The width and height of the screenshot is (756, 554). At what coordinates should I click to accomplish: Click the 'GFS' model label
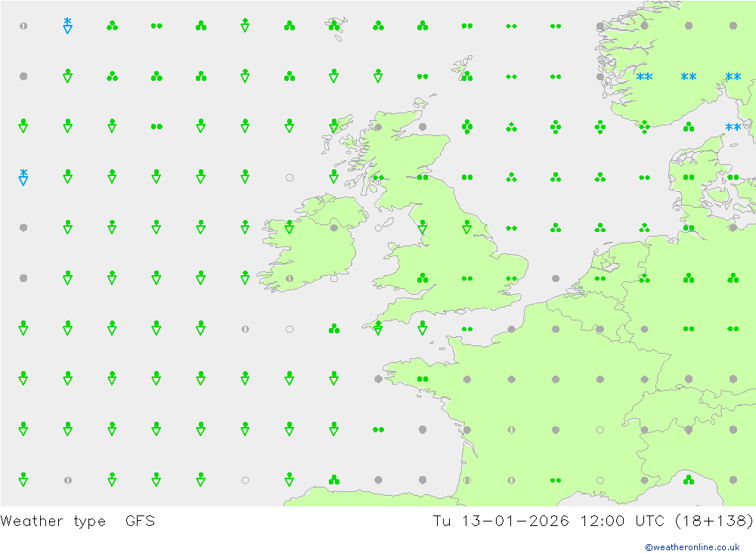tap(140, 521)
